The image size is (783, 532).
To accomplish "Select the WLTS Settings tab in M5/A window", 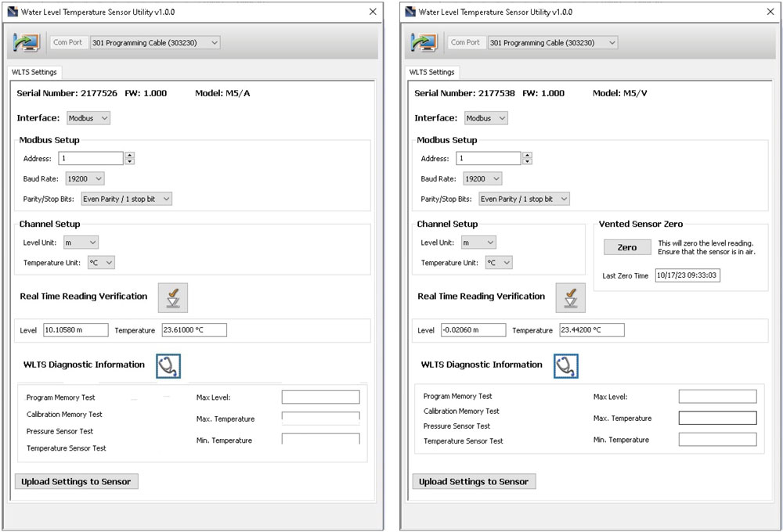I will [x=34, y=72].
